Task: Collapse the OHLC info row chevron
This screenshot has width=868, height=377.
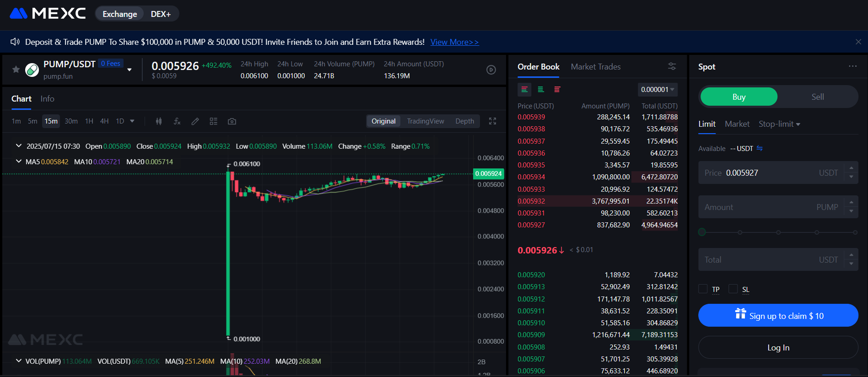Action: click(19, 146)
